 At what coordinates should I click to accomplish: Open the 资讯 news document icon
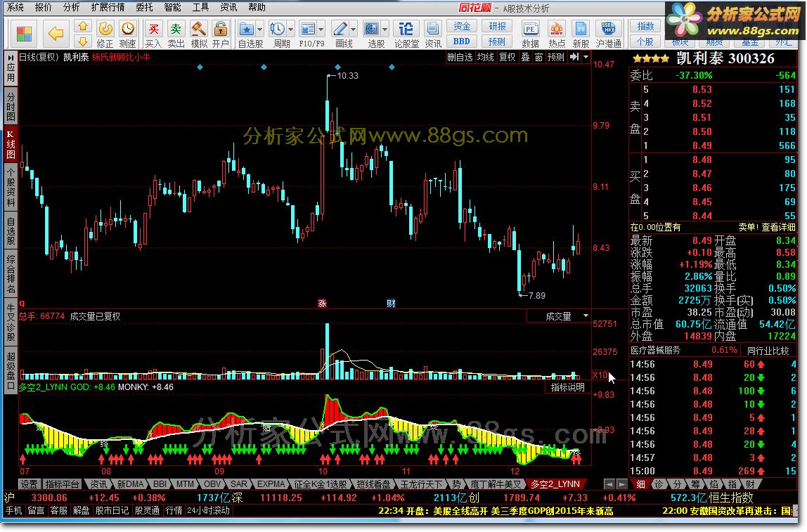433,34
